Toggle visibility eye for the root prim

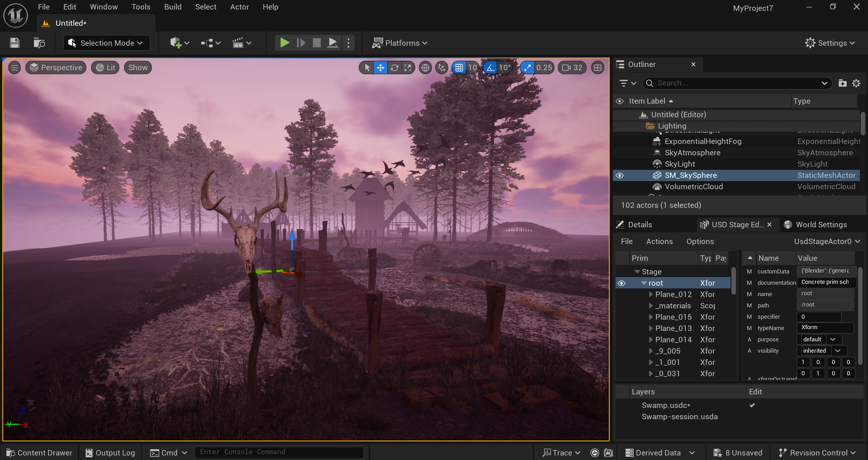(x=621, y=283)
